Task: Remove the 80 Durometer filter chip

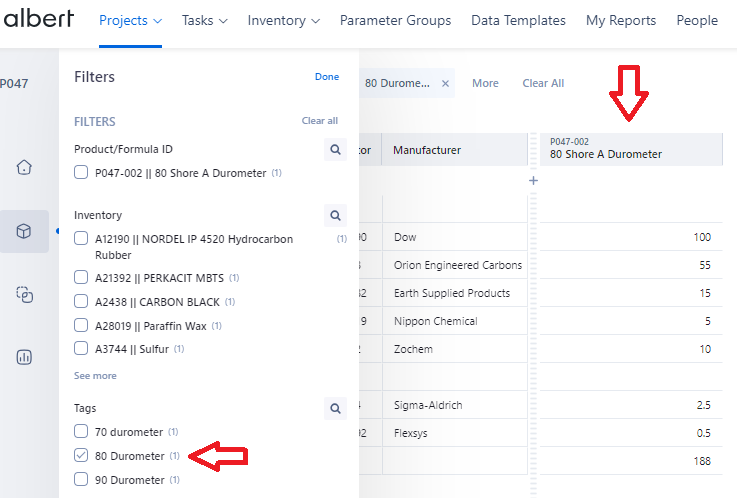Action: pos(445,83)
